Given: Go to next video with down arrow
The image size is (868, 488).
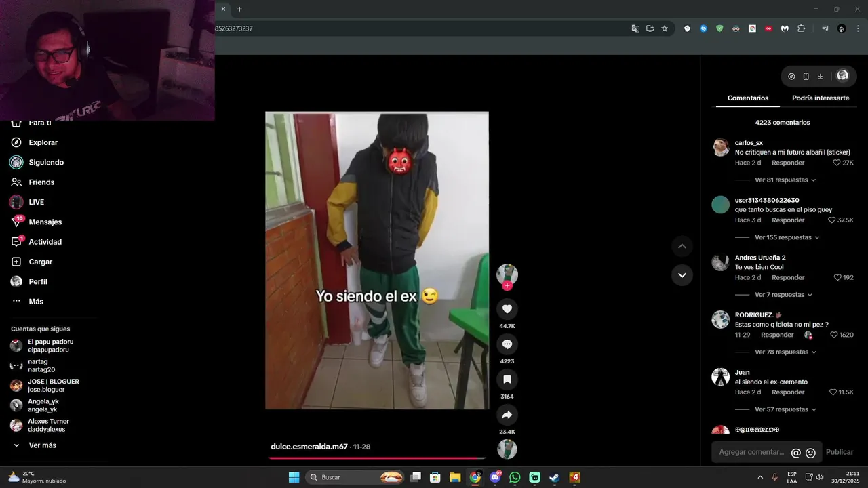Looking at the screenshot, I should [682, 275].
